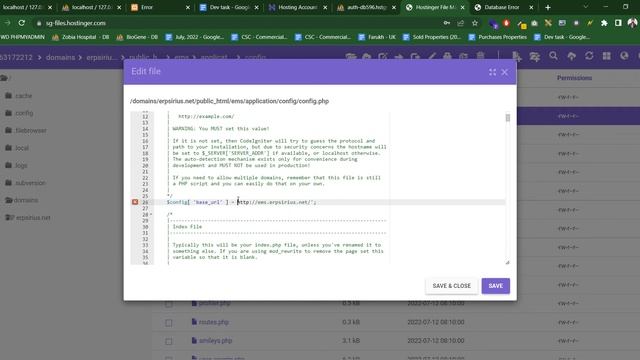
Task: Open the search icon in the file manager toolbar
Action: [x=553, y=56]
